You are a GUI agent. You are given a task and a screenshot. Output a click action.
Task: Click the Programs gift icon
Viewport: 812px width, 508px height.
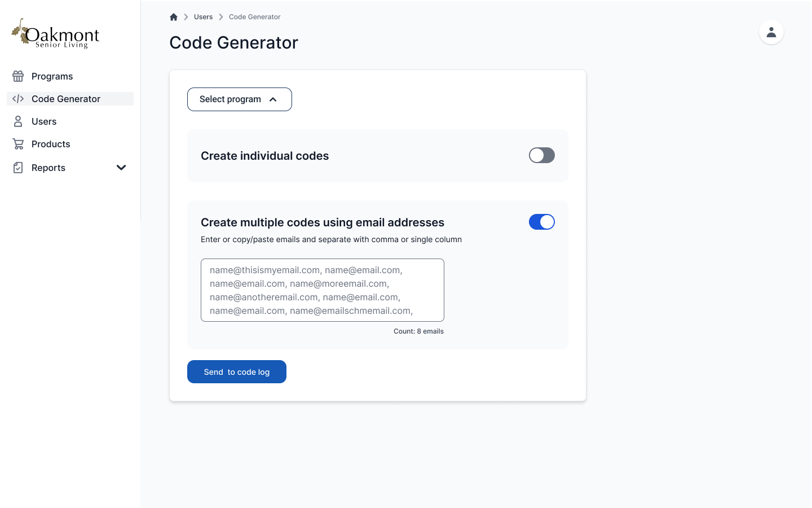click(x=18, y=76)
